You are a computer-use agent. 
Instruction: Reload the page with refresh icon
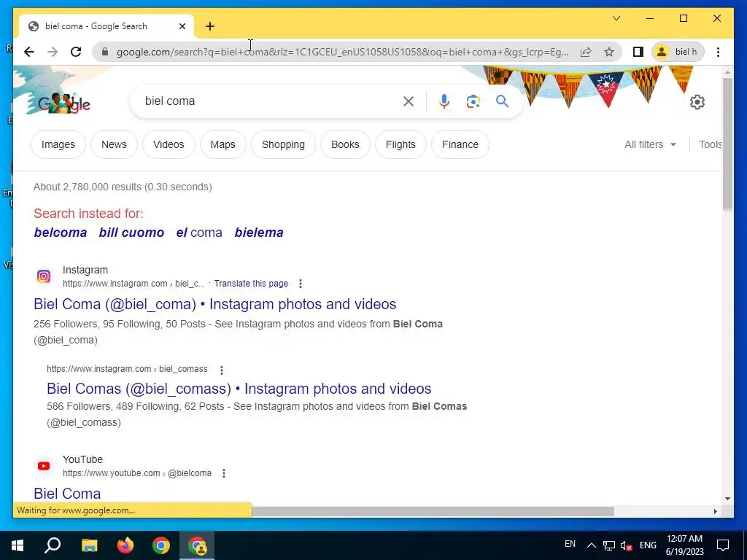point(76,52)
